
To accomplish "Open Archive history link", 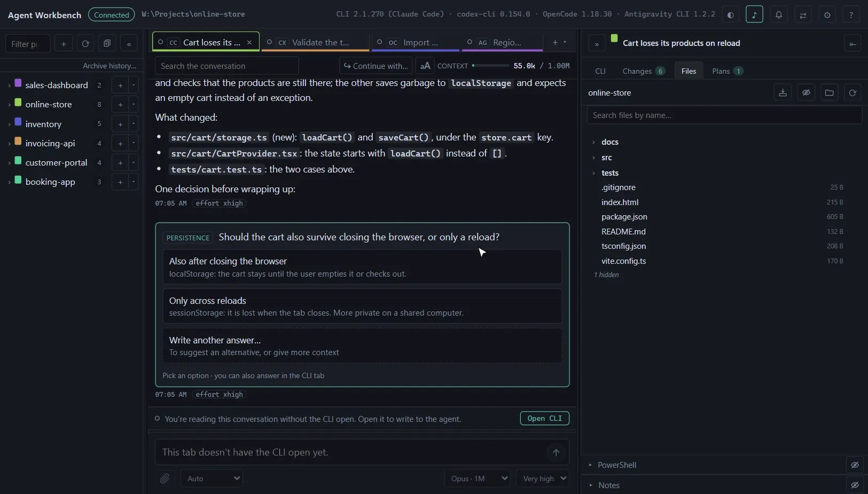I will 110,66.
